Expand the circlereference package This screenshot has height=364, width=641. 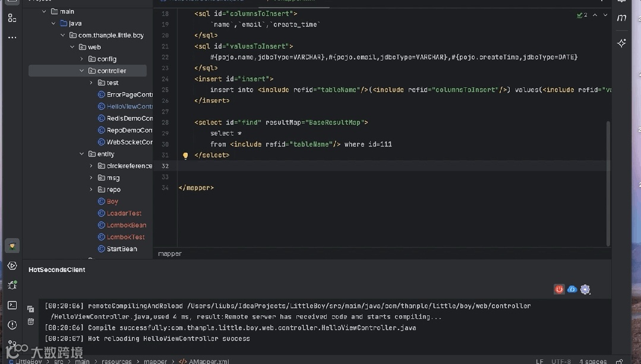point(91,166)
